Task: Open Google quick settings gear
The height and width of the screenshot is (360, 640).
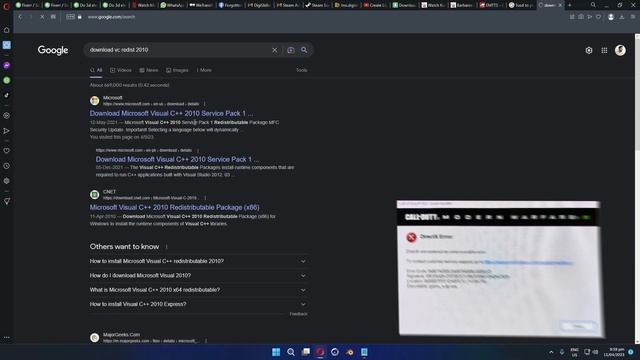Action: [589, 50]
